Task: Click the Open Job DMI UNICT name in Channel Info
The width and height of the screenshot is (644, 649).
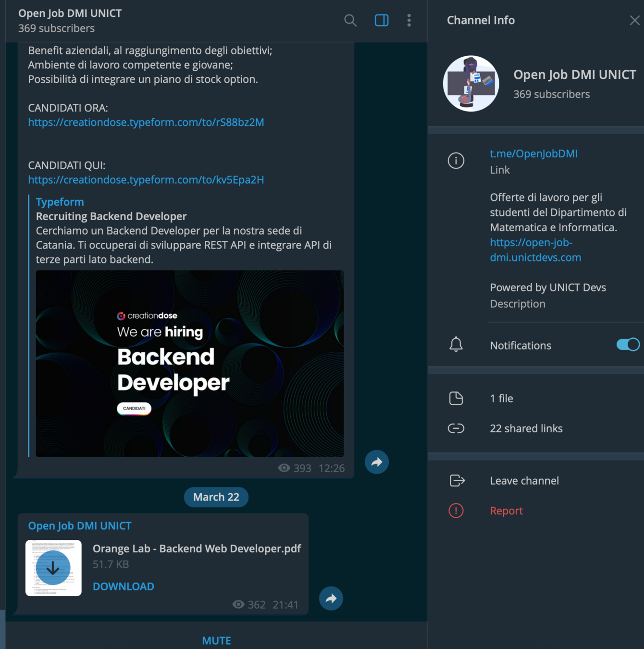Action: [575, 75]
